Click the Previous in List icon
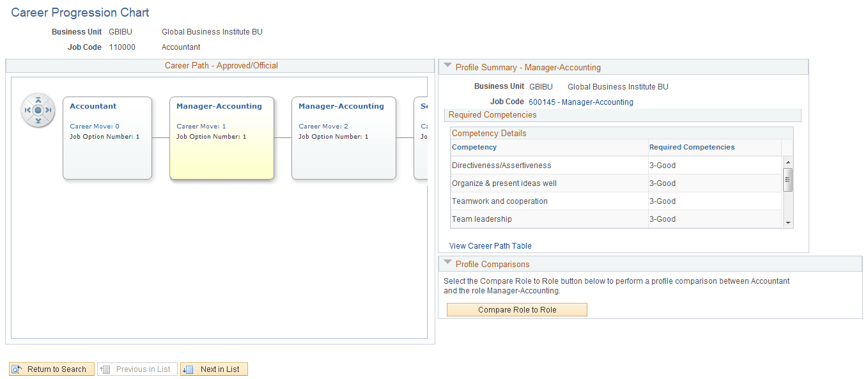 pyautogui.click(x=105, y=369)
